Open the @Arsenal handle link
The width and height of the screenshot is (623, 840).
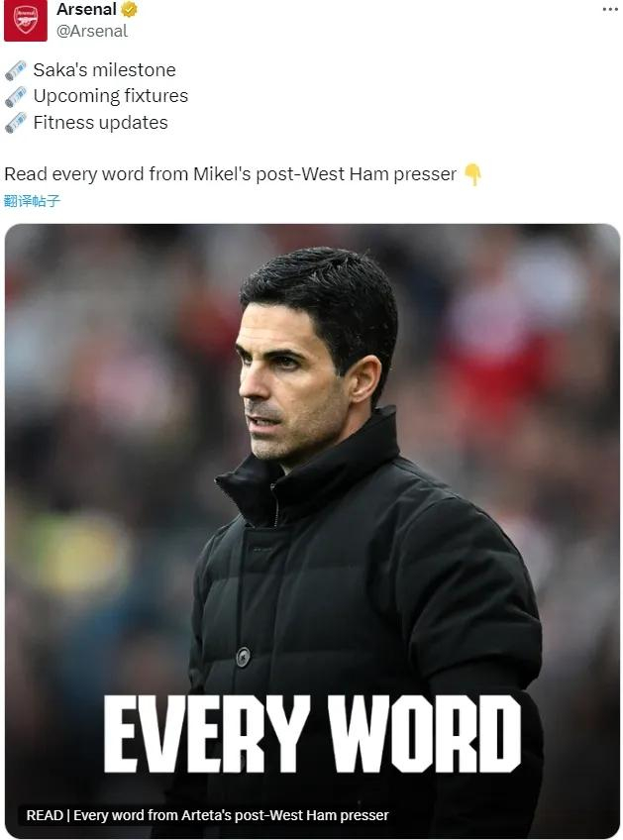(91, 31)
